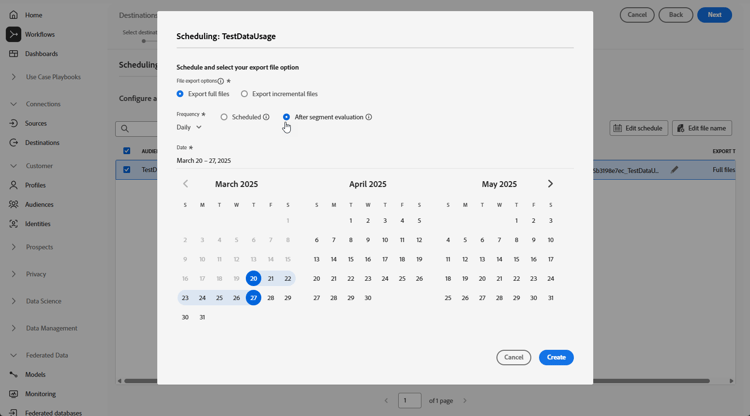Open the Dashboards icon

(x=13, y=54)
